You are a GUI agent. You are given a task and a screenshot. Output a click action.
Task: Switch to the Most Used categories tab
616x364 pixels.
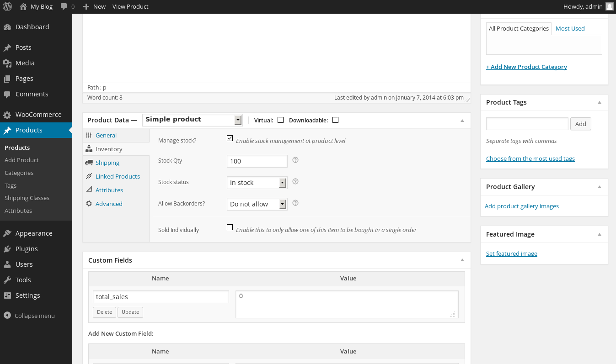pos(570,28)
